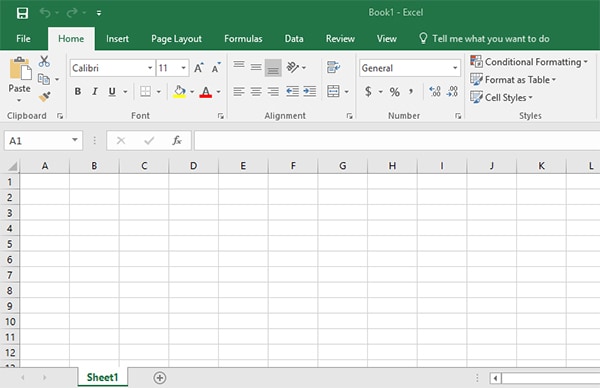Toggle Center alignment
Viewport: 600px width, 388px height.
pos(256,91)
